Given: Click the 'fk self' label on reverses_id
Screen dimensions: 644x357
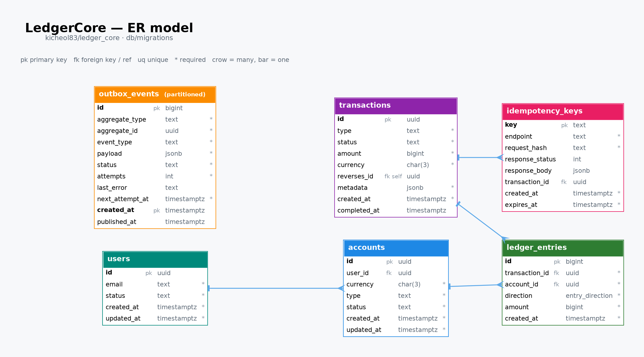Looking at the screenshot, I should point(393,177).
